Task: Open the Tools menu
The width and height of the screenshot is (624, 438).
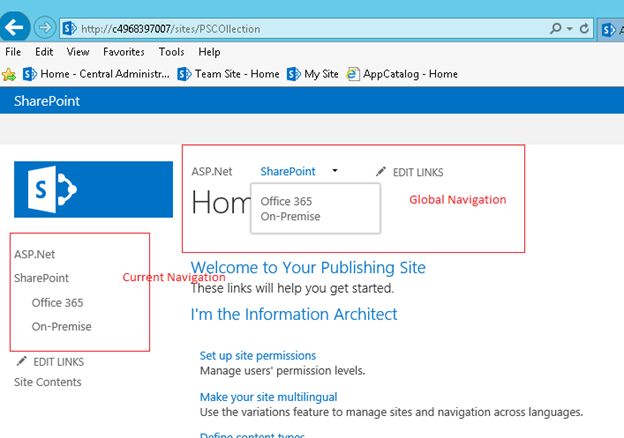Action: (171, 52)
